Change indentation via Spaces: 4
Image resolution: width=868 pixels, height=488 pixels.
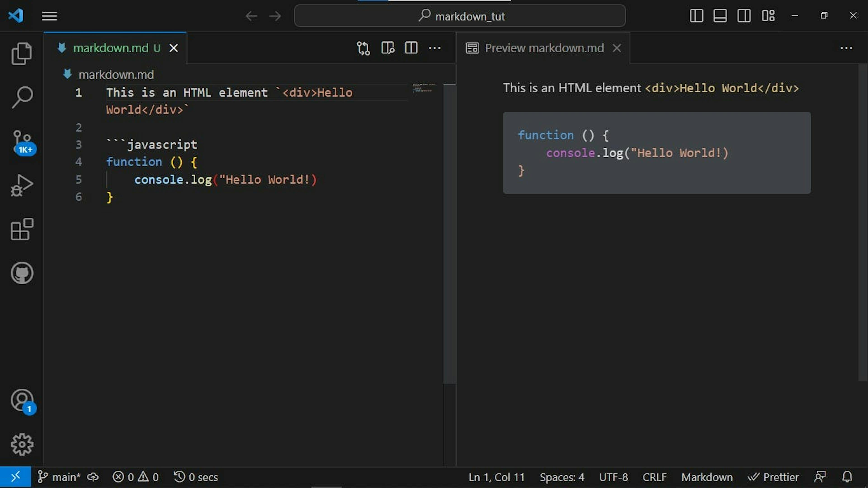tap(562, 477)
